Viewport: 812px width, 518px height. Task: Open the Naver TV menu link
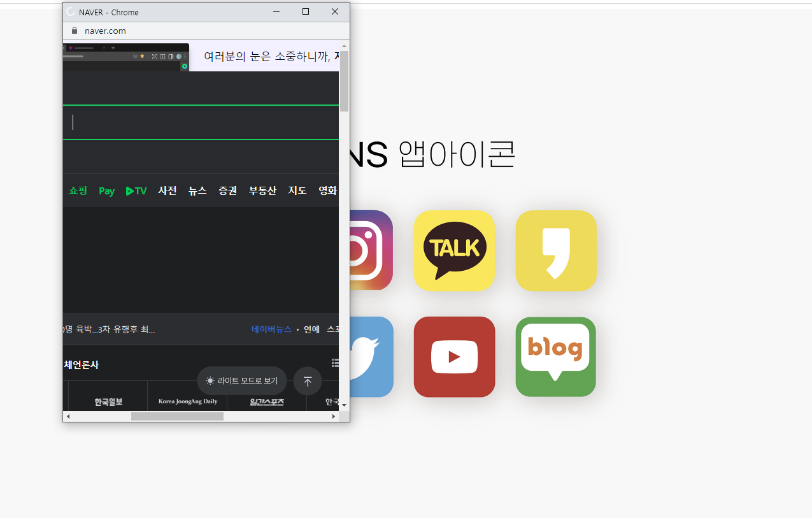click(x=136, y=191)
